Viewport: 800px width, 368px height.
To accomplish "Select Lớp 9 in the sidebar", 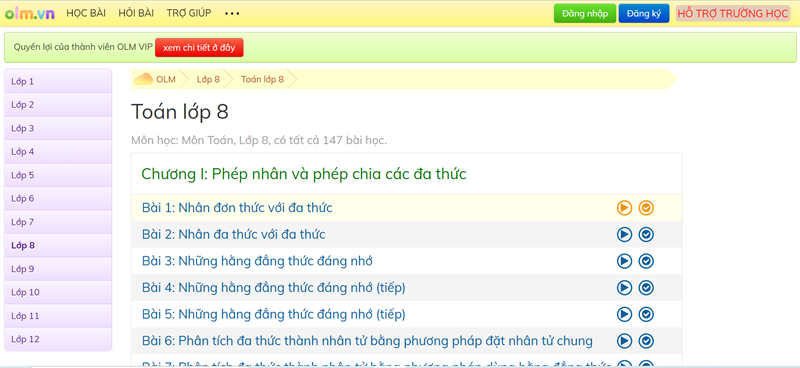I will tap(58, 269).
